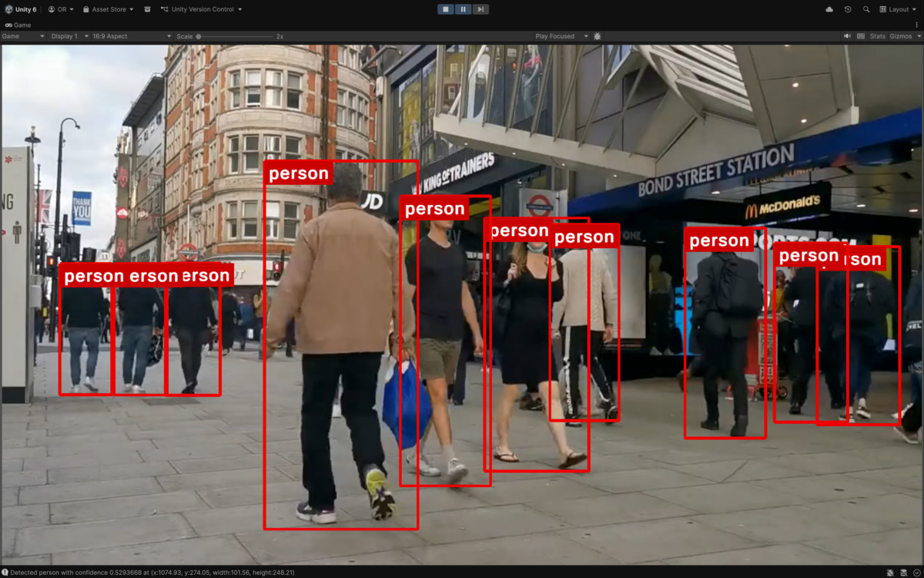The image size is (924, 578).
Task: Open Unity Version Control dropdown
Action: click(x=202, y=9)
